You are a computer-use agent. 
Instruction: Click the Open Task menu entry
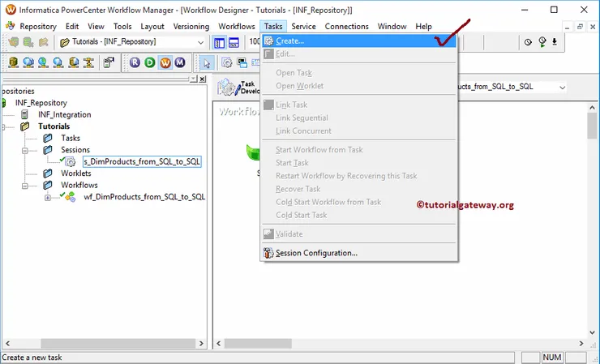pyautogui.click(x=359, y=73)
